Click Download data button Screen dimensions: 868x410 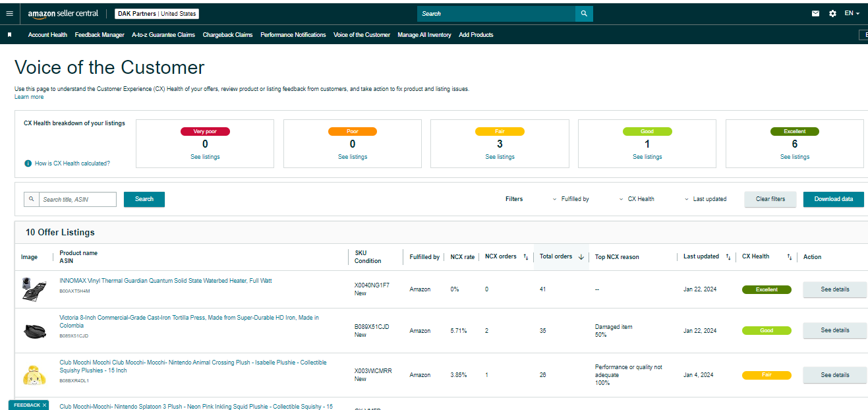click(x=834, y=199)
